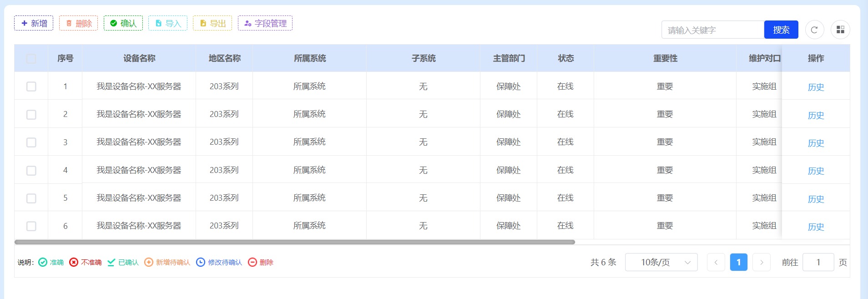
Task: Click the 地区名称 column header
Action: [224, 58]
